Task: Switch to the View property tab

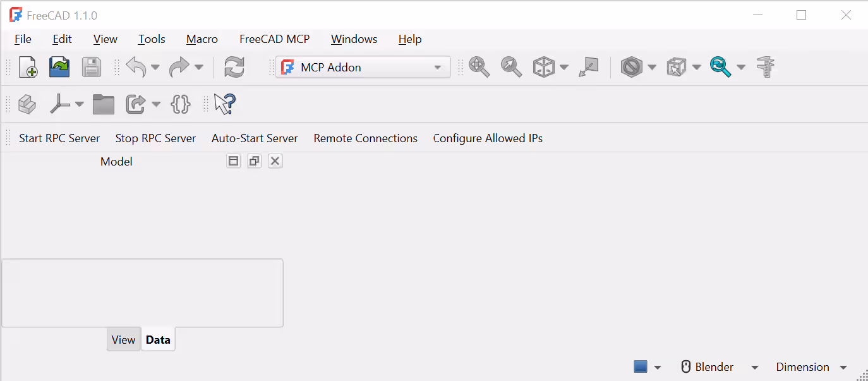Action: coord(123,339)
